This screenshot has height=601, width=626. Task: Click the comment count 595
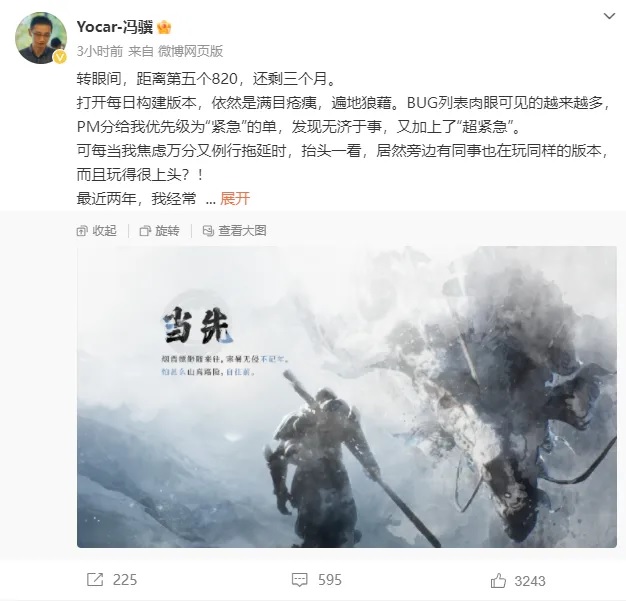(x=330, y=580)
